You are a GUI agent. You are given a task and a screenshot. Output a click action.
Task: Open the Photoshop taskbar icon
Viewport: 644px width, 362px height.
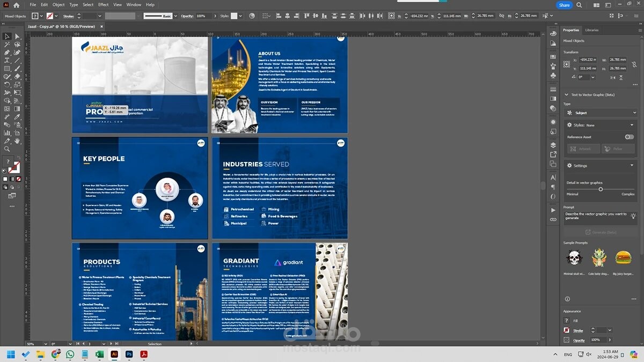tap(129, 354)
